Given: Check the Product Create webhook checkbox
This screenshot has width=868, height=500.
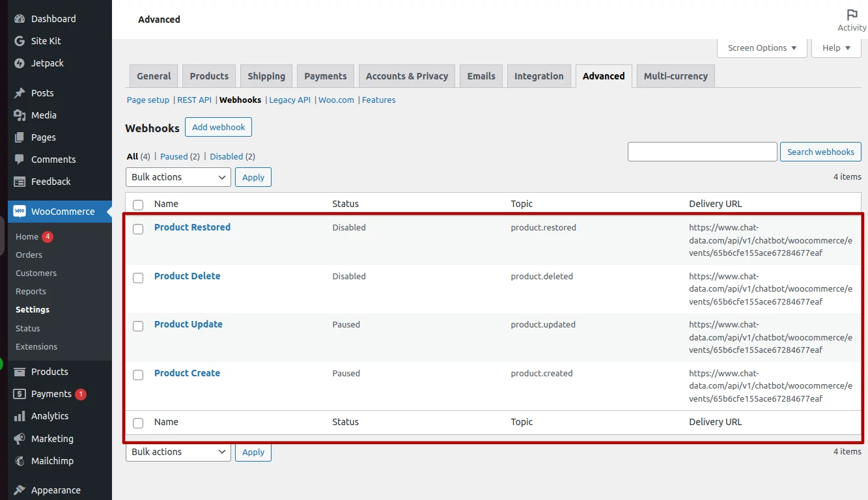Looking at the screenshot, I should tap(138, 375).
